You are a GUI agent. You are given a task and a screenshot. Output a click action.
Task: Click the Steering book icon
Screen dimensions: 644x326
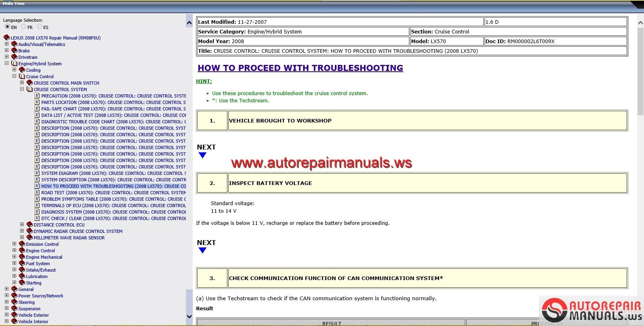pos(14,302)
